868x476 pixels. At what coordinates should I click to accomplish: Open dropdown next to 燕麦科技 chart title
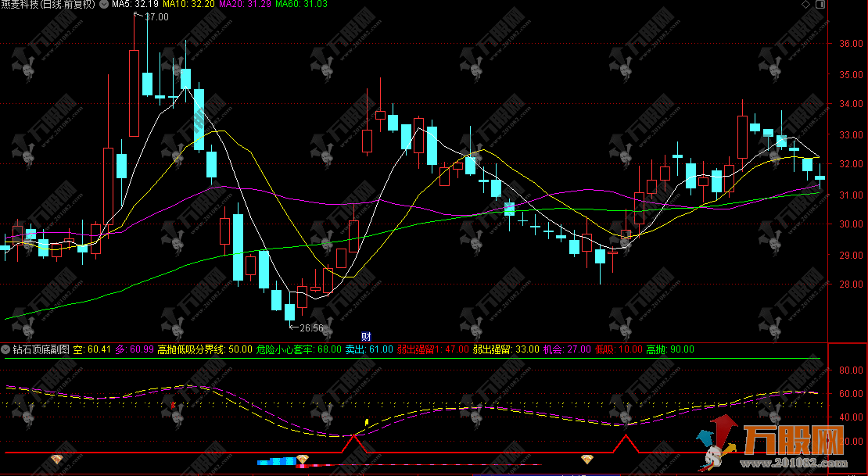[x=102, y=5]
